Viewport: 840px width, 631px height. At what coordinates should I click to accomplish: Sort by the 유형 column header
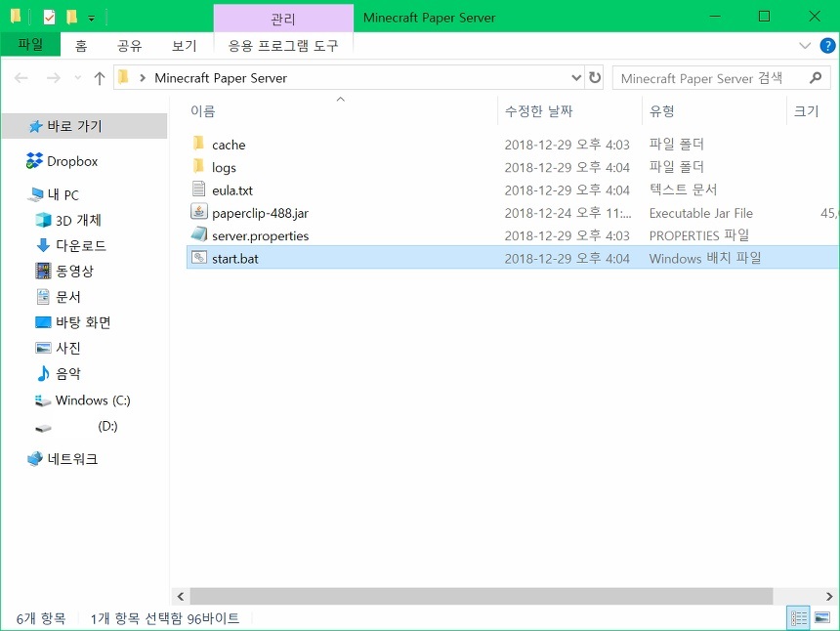661,111
